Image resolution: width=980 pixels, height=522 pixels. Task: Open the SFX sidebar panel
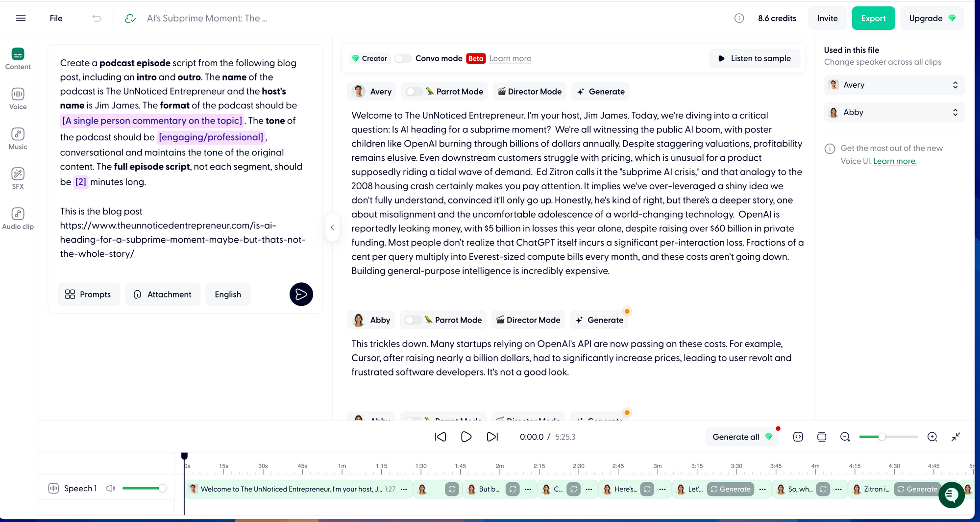pyautogui.click(x=18, y=178)
